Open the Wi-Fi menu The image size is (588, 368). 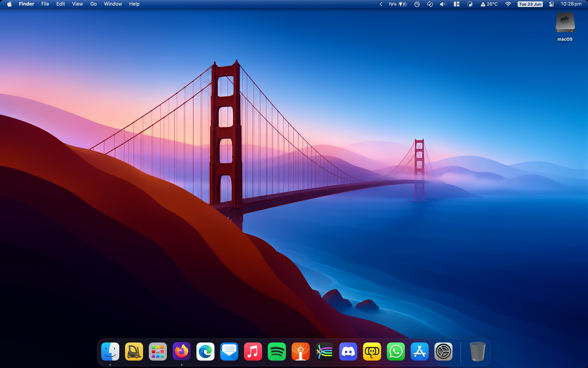(x=508, y=4)
